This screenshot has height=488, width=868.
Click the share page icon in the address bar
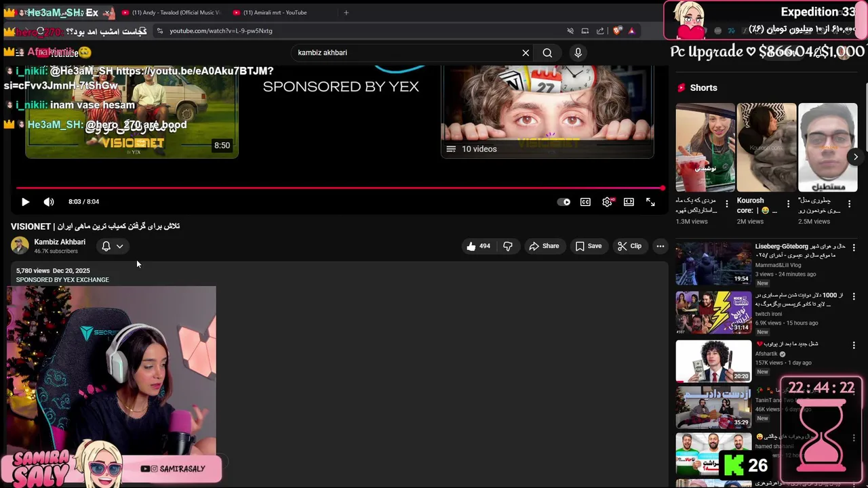click(600, 30)
